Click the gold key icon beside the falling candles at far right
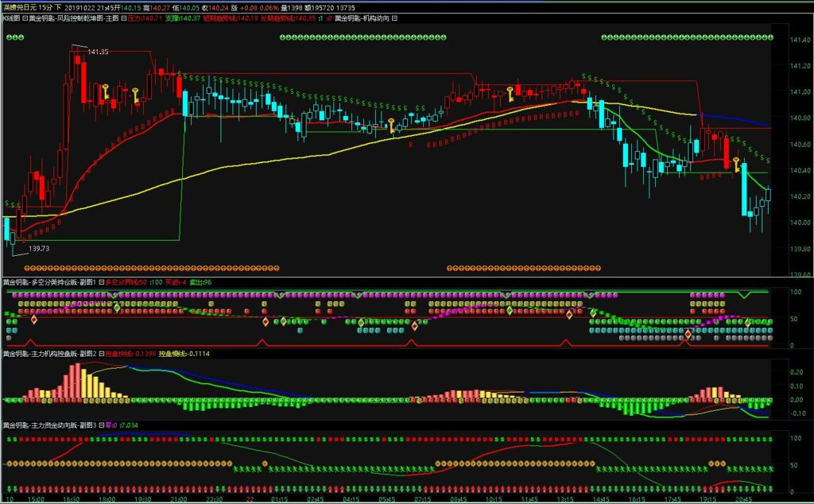This screenshot has height=504, width=814. point(737,165)
